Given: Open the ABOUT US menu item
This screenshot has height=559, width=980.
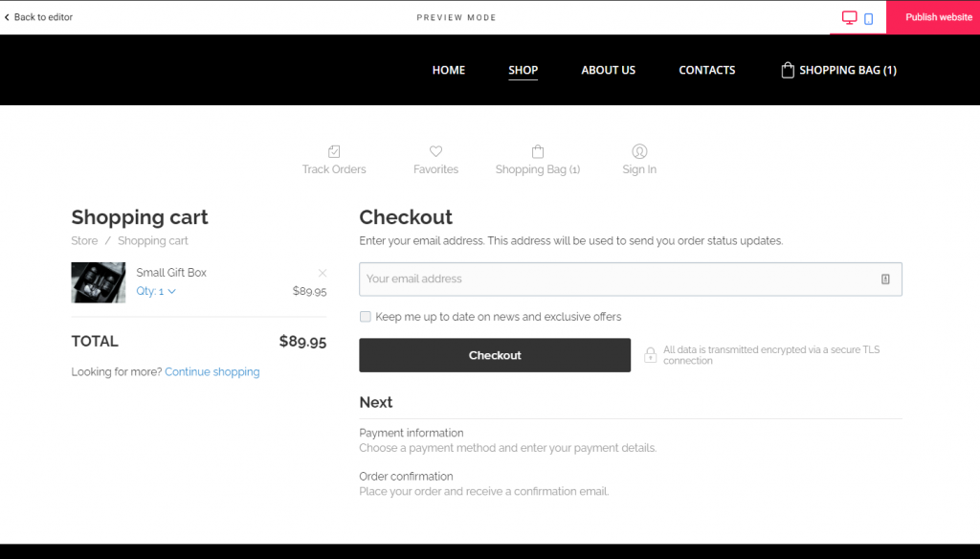Looking at the screenshot, I should pos(608,70).
